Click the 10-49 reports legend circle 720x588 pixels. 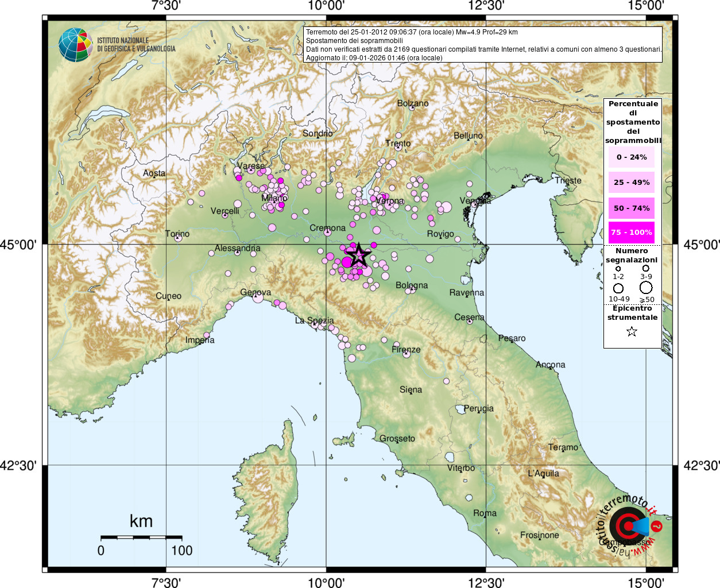(618, 288)
